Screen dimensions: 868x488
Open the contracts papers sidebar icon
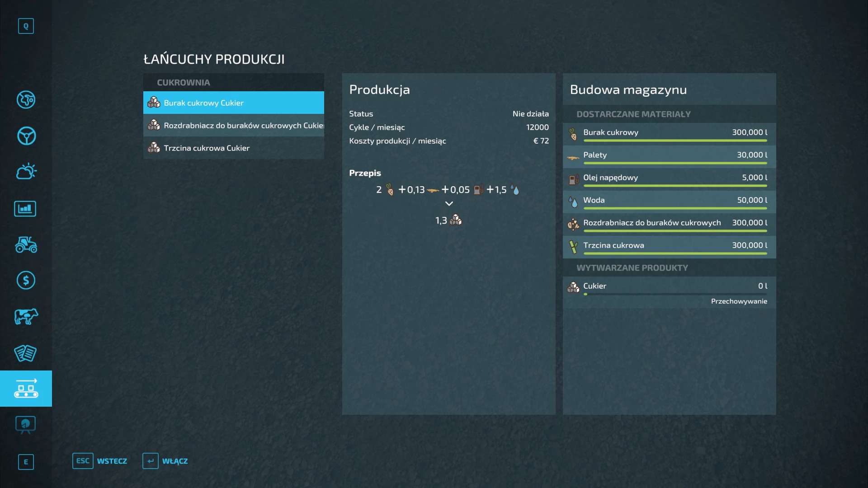tap(25, 353)
